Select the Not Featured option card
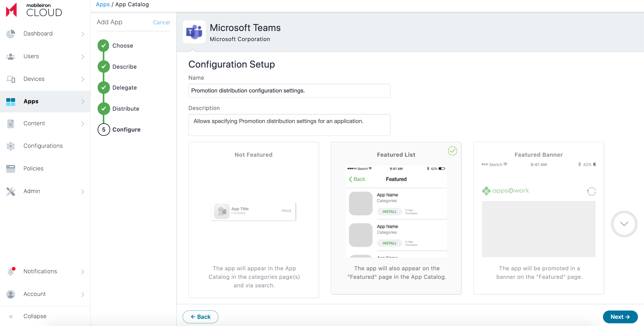The height and width of the screenshot is (326, 644). [253, 220]
